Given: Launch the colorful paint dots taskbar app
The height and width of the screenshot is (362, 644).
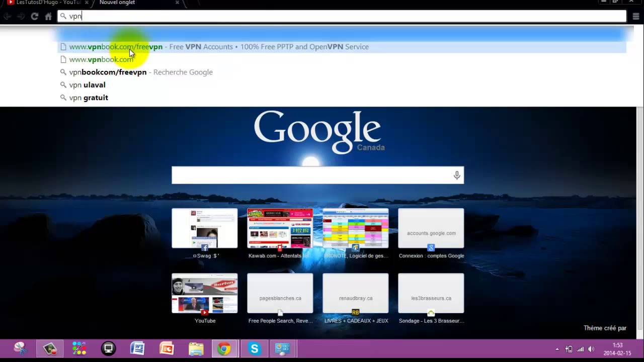Looking at the screenshot, I should pos(79,348).
